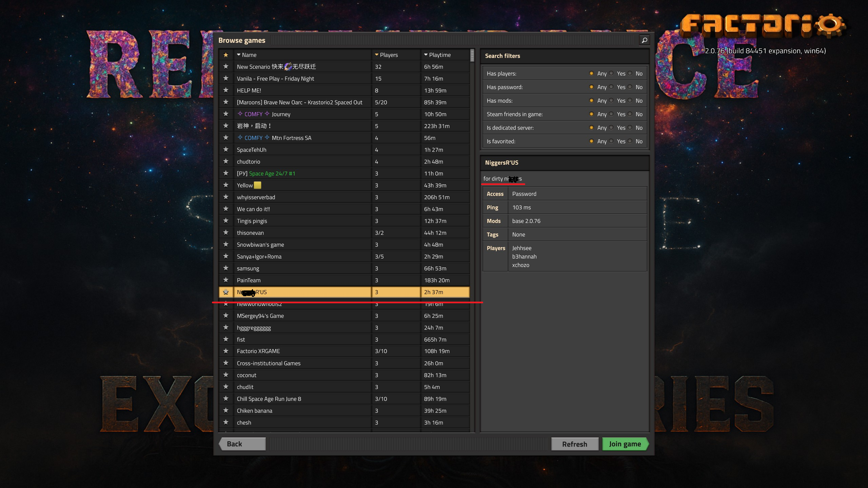Set Has password filter to Any
Image resolution: width=868 pixels, height=488 pixels.
(x=591, y=87)
